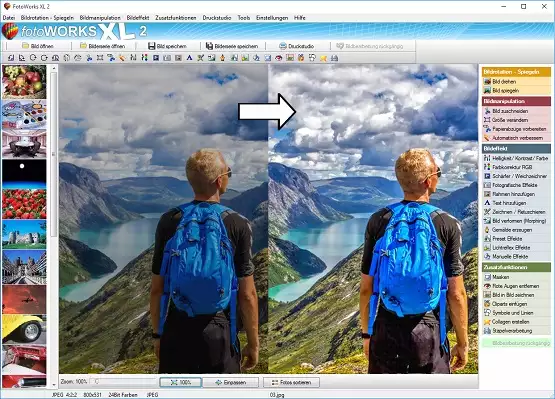
Task: Click the resize icon in the icon toolbar
Action: (x=100, y=57)
